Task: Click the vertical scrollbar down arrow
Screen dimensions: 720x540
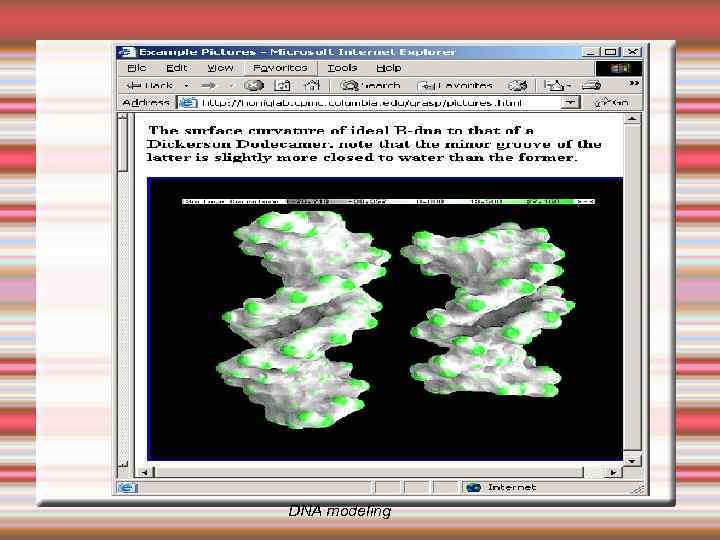Action: [632, 461]
